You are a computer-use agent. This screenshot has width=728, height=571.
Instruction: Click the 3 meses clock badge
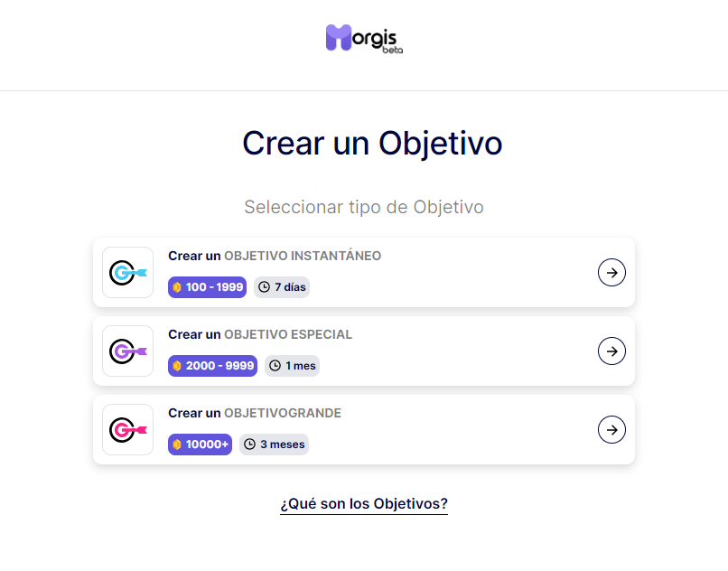click(274, 445)
